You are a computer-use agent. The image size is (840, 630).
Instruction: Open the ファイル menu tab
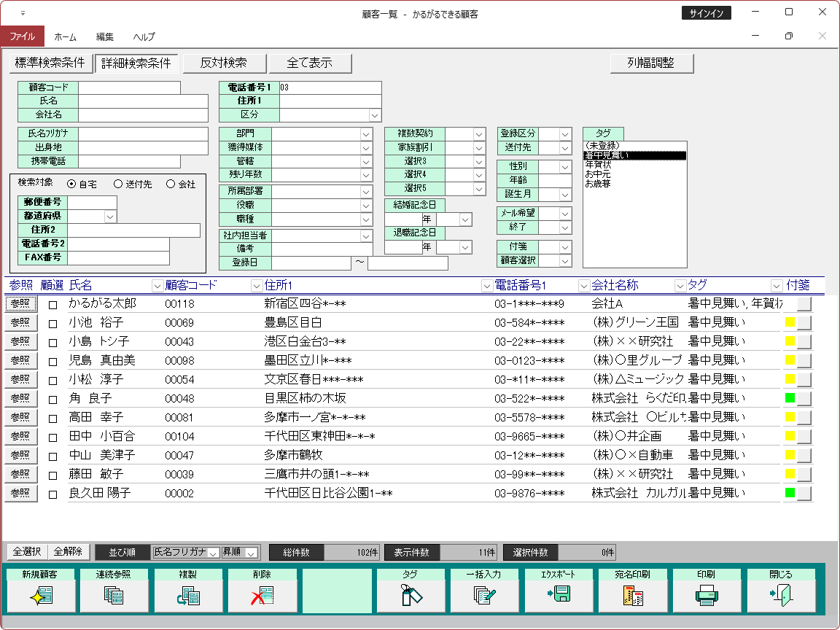(x=22, y=36)
